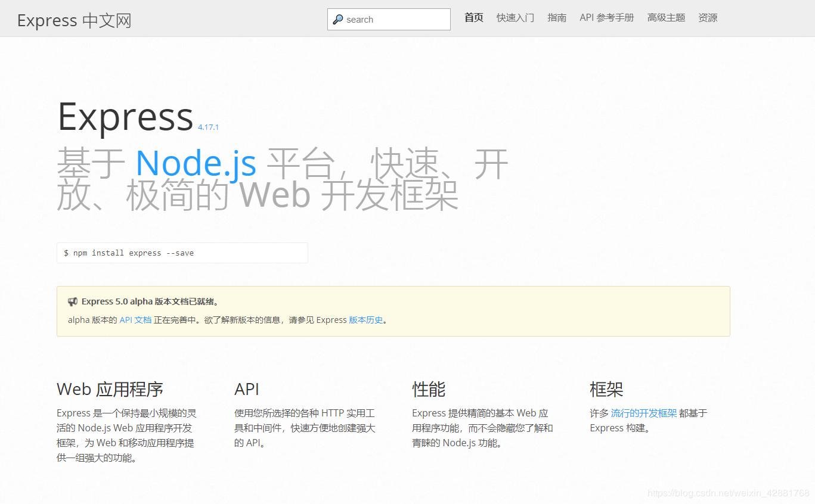815x504 pixels.
Task: Click the npm install express command box
Action: click(x=182, y=253)
